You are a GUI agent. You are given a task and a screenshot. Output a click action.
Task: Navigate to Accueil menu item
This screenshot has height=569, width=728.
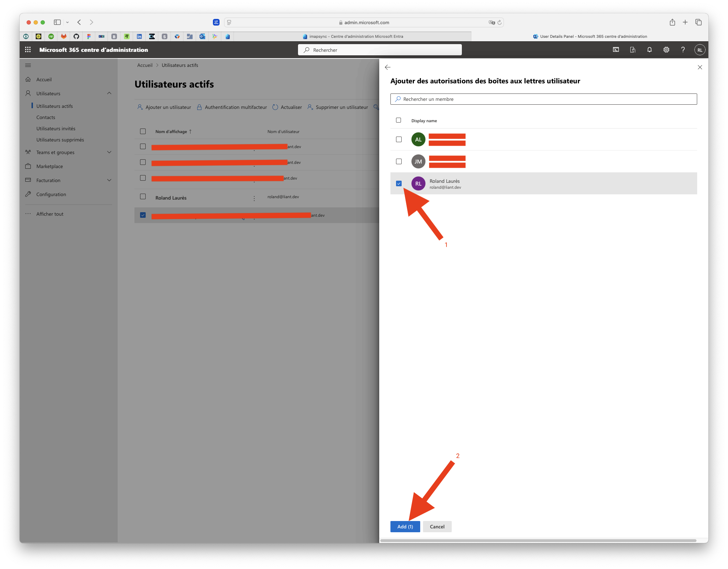tap(44, 79)
